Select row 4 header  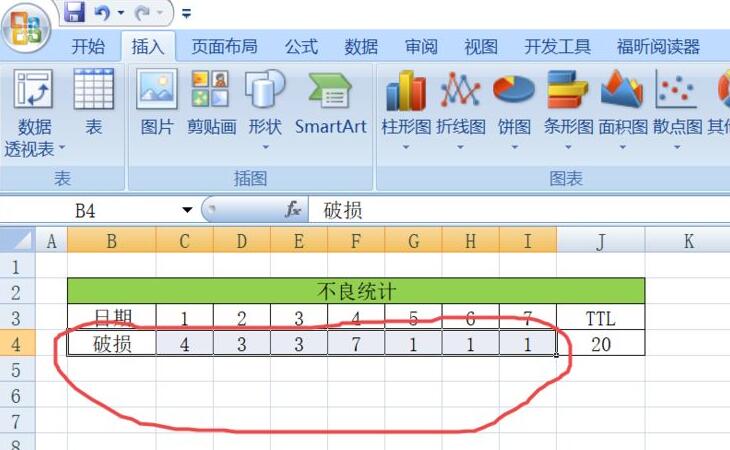tap(18, 344)
